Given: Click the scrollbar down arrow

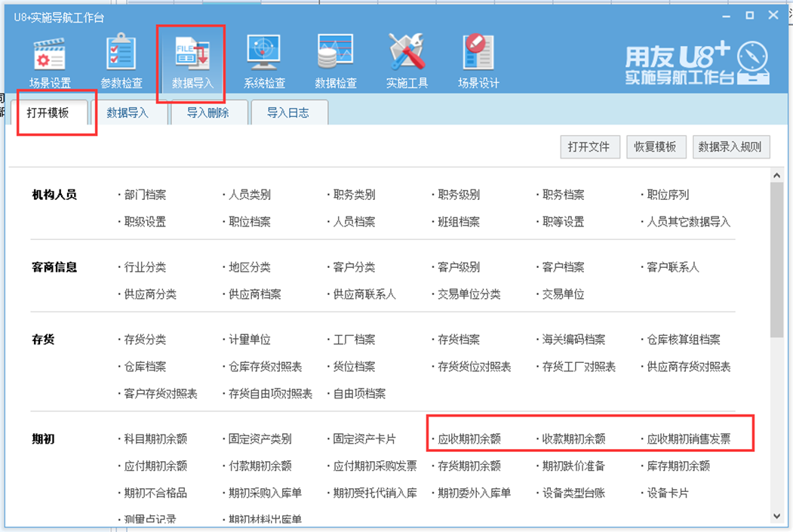Looking at the screenshot, I should pos(777,516).
